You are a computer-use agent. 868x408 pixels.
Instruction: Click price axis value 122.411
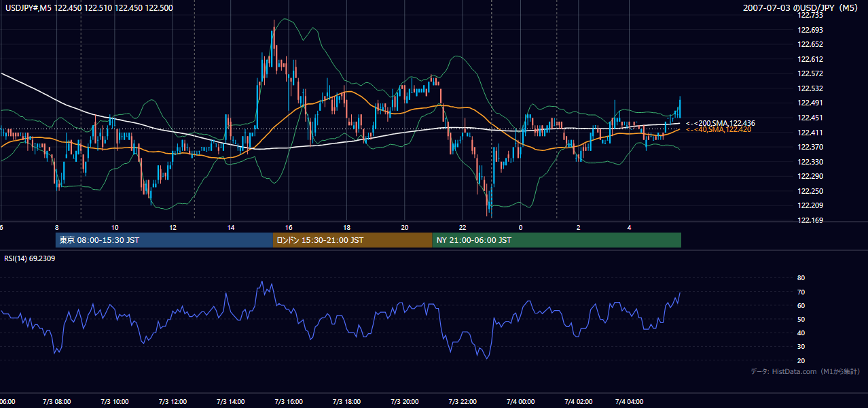(x=811, y=133)
